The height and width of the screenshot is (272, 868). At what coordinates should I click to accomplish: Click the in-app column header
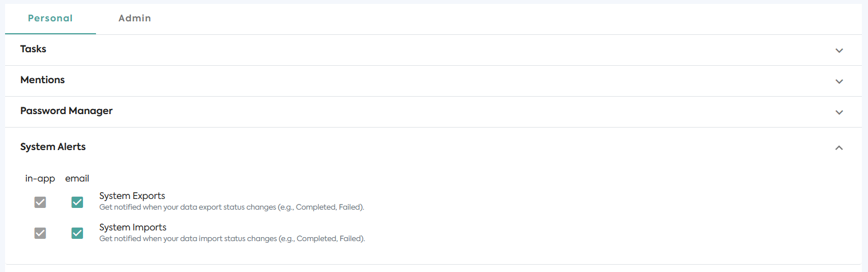pyautogui.click(x=40, y=179)
